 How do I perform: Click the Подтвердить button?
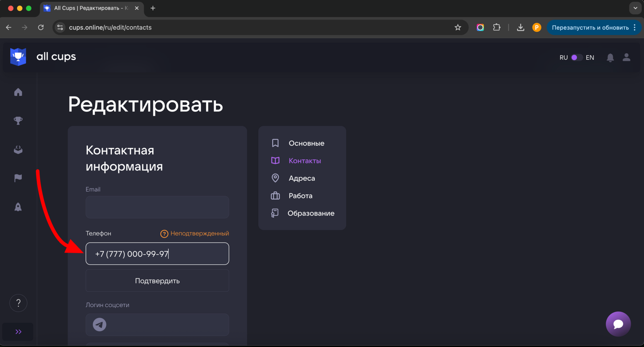coord(157,281)
